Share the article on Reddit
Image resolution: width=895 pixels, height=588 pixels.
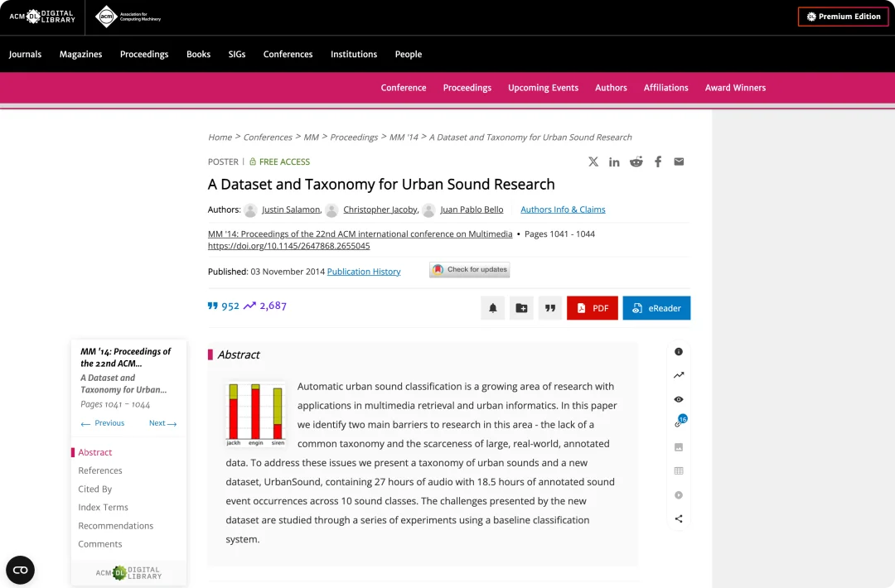pyautogui.click(x=636, y=161)
